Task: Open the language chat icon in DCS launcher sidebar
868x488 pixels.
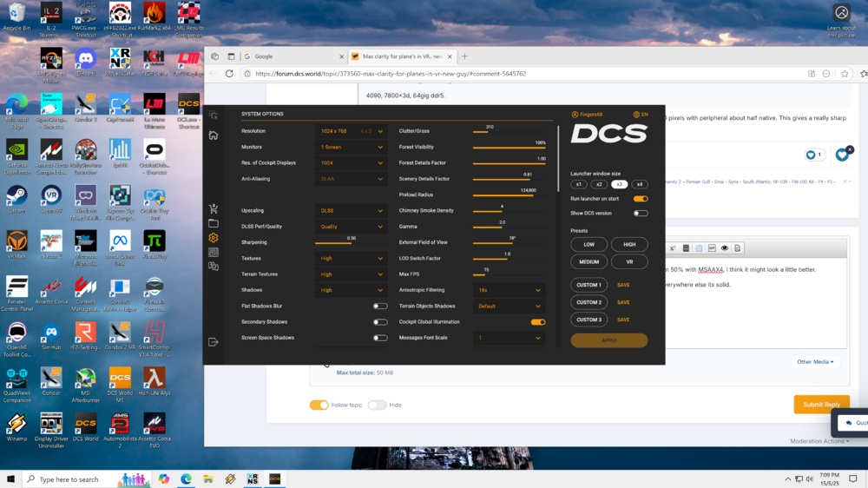Action: 214,267
